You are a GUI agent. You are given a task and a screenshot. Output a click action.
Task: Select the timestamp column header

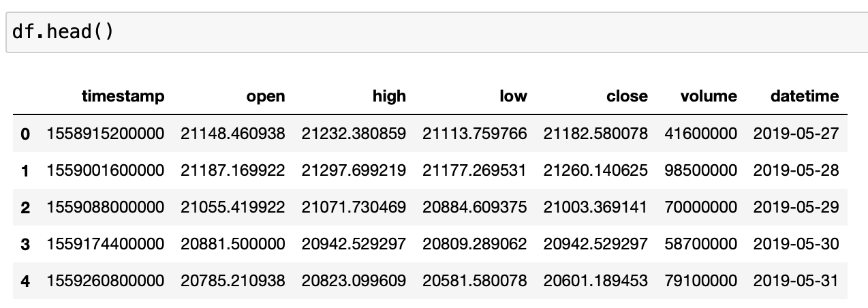[x=123, y=96]
